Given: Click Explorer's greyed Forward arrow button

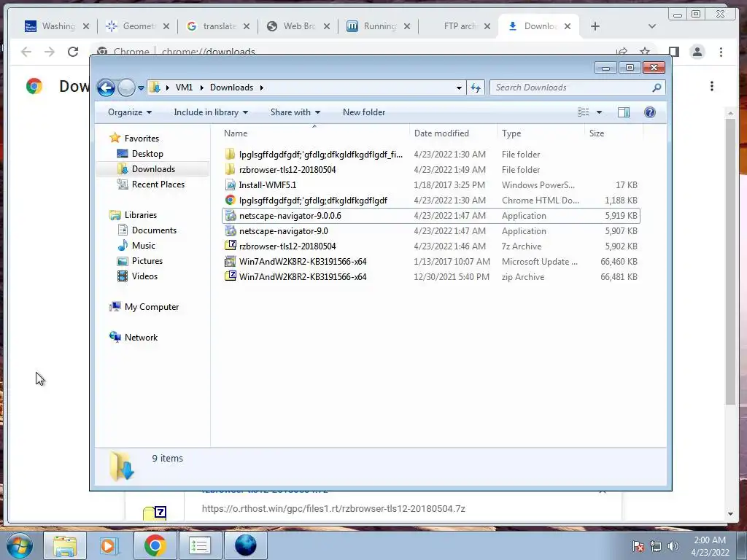Looking at the screenshot, I should 126,87.
